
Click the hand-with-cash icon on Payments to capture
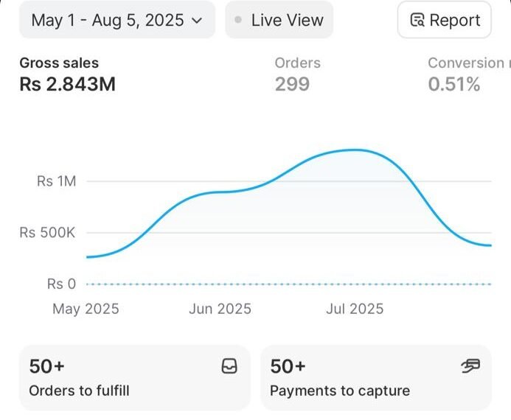tap(470, 366)
